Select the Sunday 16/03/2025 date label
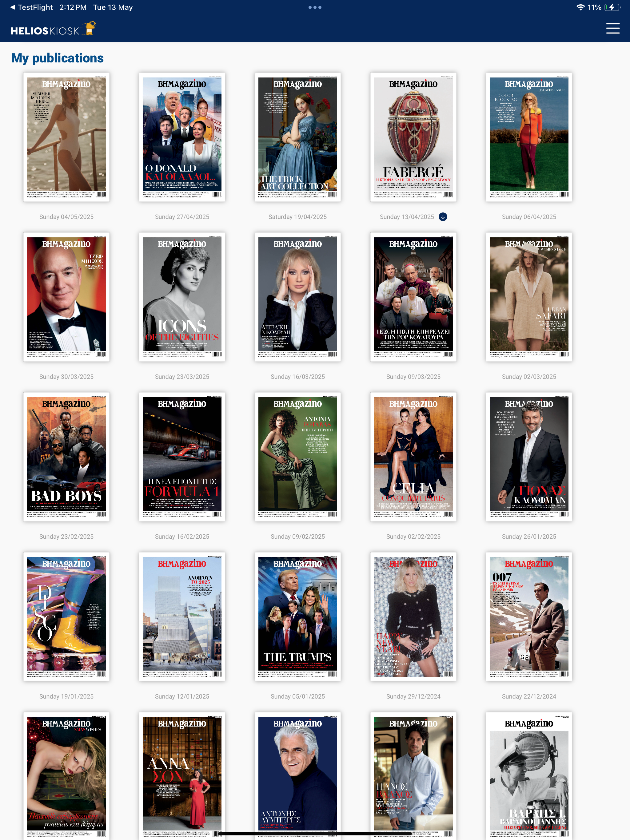The image size is (630, 840). click(297, 377)
